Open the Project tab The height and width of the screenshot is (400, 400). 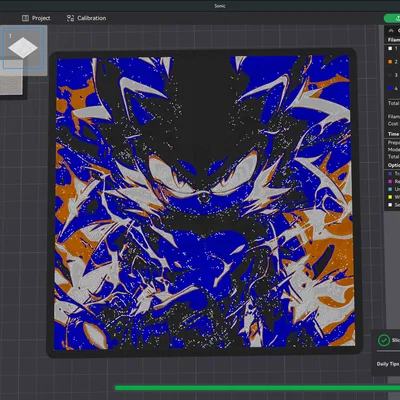point(36,18)
